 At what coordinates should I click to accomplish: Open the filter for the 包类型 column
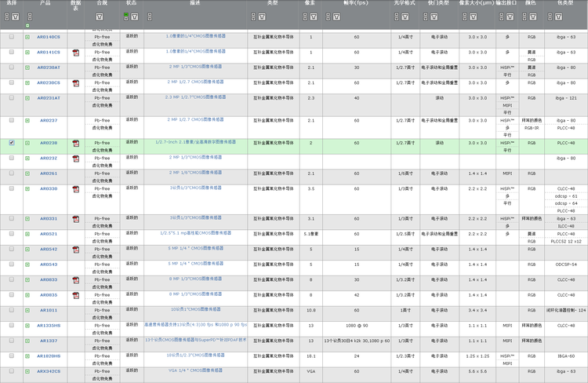[559, 17]
